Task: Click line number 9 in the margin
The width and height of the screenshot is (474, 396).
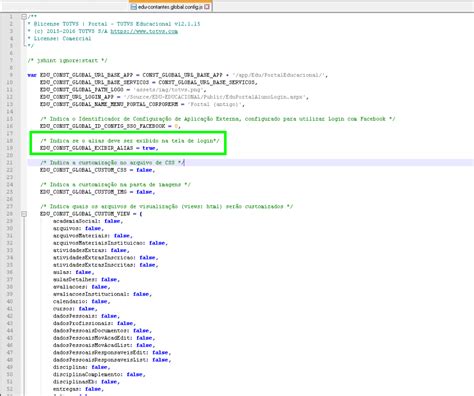Action: [x=11, y=75]
